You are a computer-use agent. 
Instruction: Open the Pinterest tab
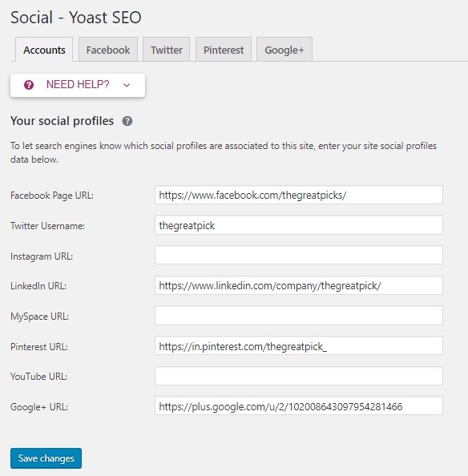coord(224,50)
